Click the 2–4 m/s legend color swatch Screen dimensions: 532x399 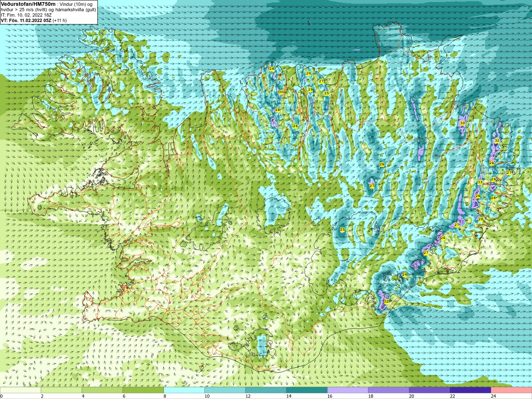coord(62,390)
